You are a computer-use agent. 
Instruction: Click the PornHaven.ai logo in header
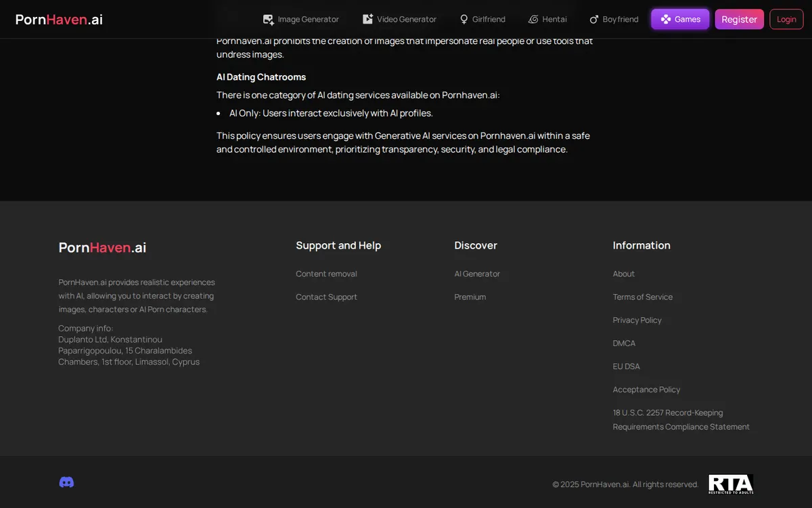pos(60,20)
